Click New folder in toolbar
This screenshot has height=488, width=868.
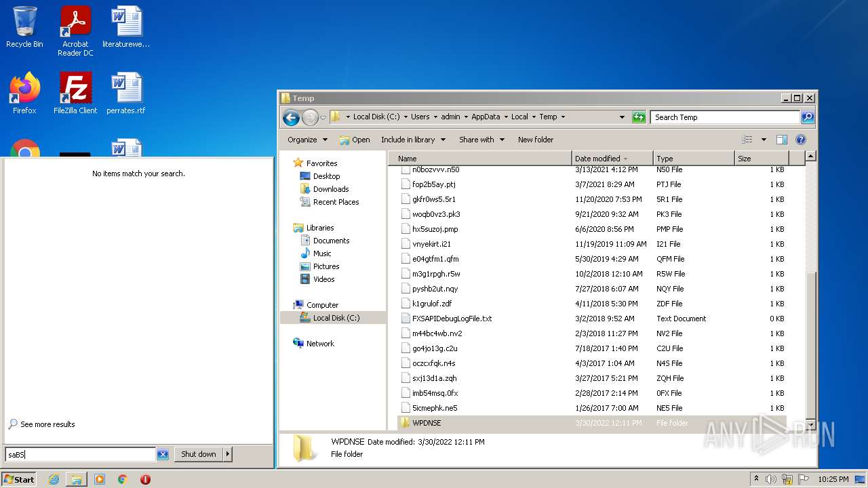[x=536, y=140]
